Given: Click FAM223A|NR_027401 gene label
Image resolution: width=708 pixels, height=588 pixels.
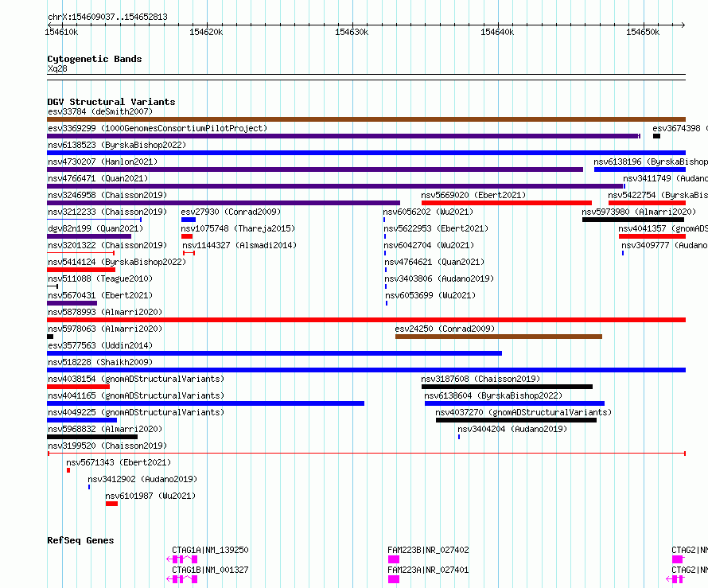Looking at the screenshot, I should click(428, 570).
